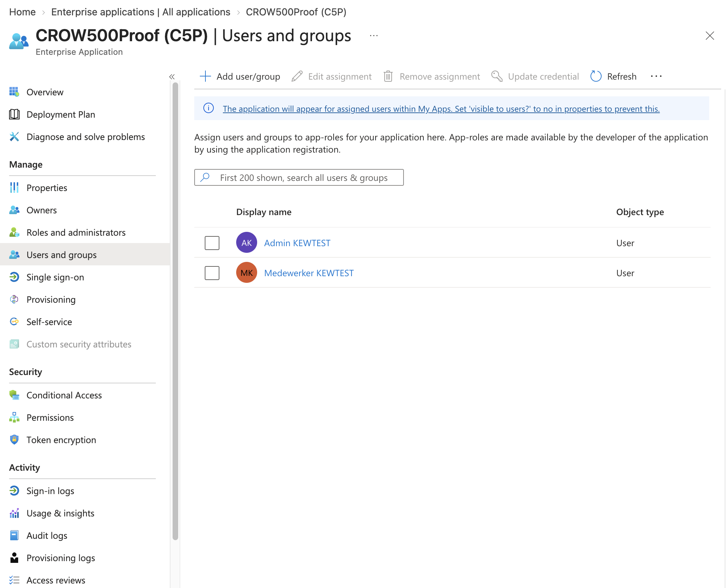Click the Deployment Plan book icon
This screenshot has height=588, width=726.
point(14,114)
